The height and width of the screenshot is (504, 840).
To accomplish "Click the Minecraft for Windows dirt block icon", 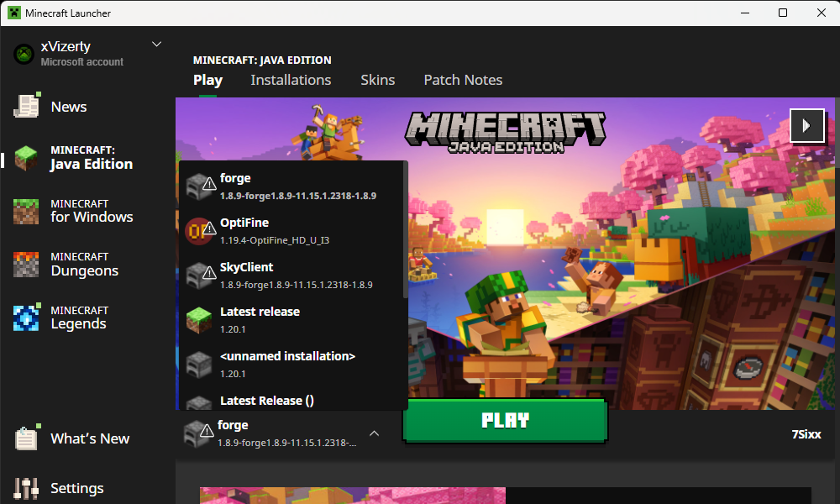I will click(26, 211).
